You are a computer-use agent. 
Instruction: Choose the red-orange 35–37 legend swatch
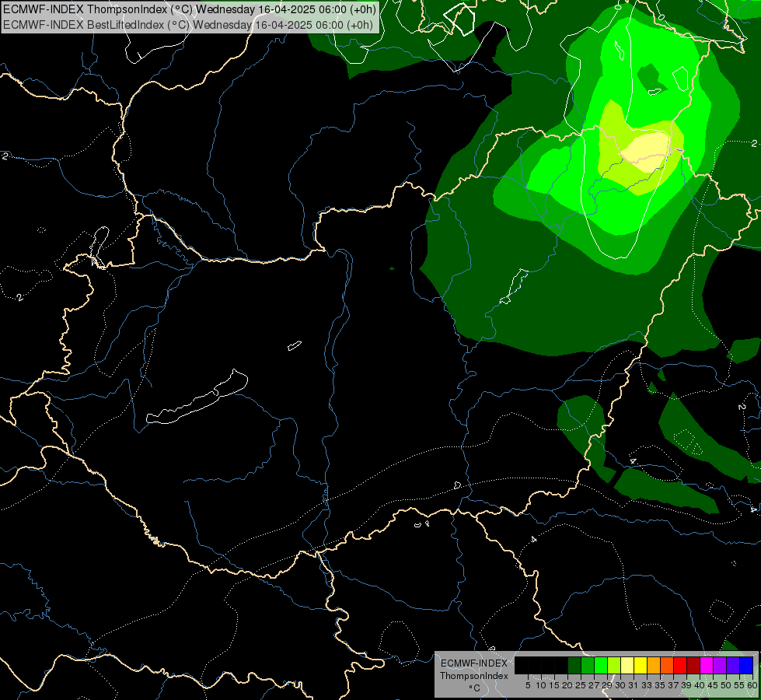(x=667, y=665)
